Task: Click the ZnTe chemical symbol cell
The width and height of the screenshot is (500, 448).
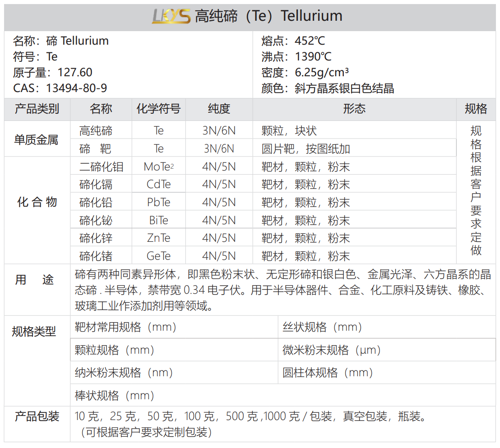Action: coord(158,238)
